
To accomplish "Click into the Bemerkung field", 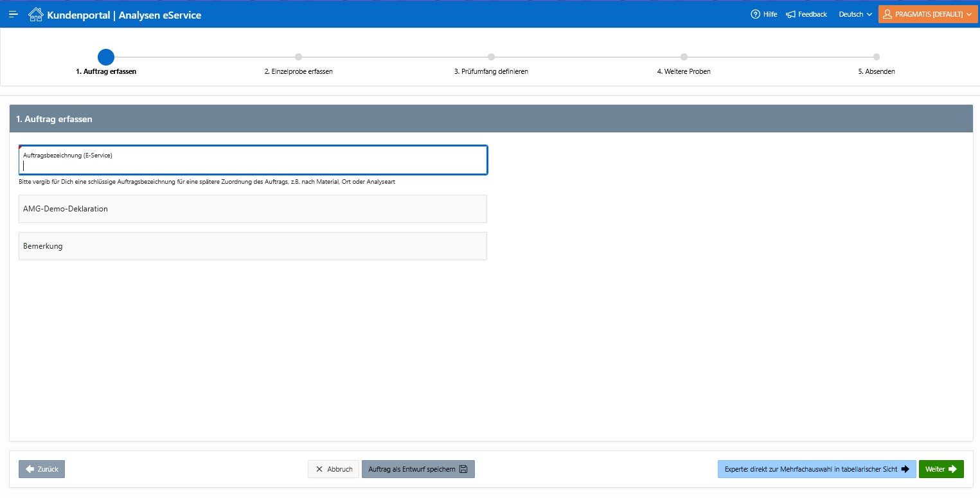I will click(x=253, y=246).
